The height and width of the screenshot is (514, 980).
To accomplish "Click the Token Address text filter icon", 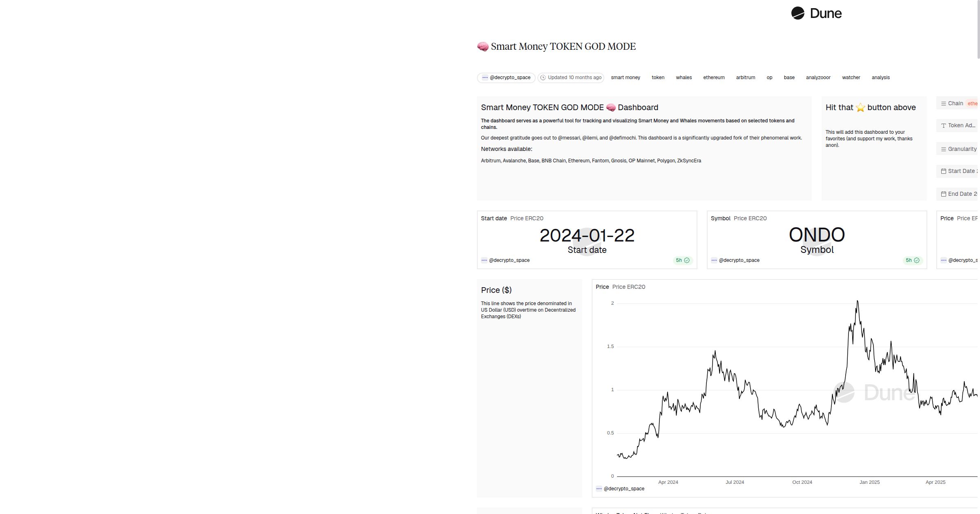I will click(x=944, y=125).
